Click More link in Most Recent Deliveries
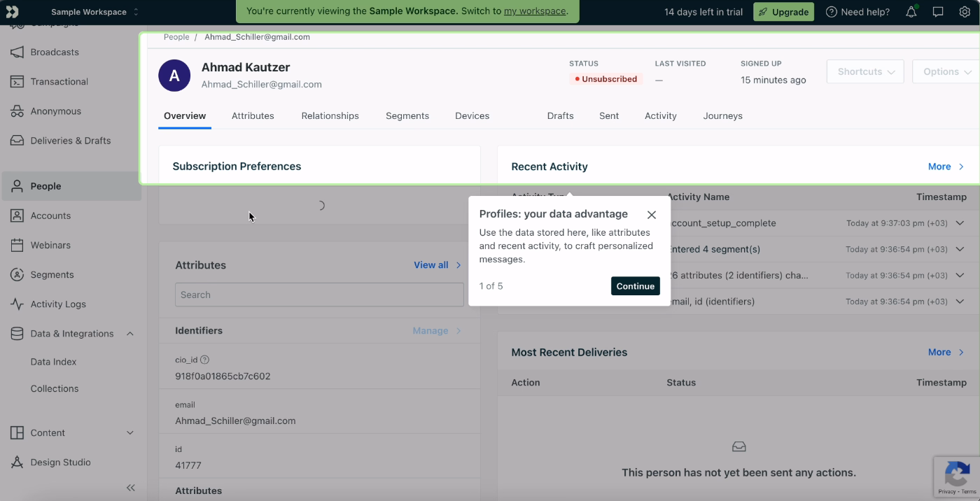Screen dimensions: 980x501 tap(946, 353)
